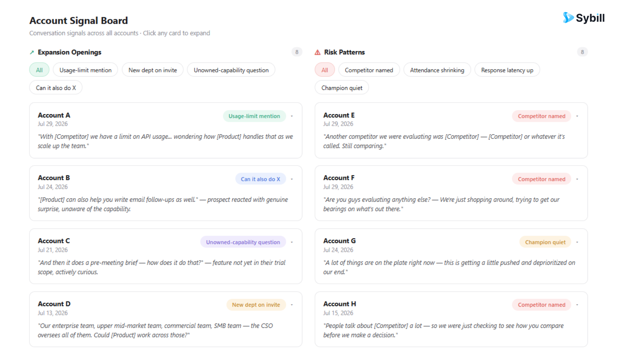Click the Sybill logo

click(584, 18)
